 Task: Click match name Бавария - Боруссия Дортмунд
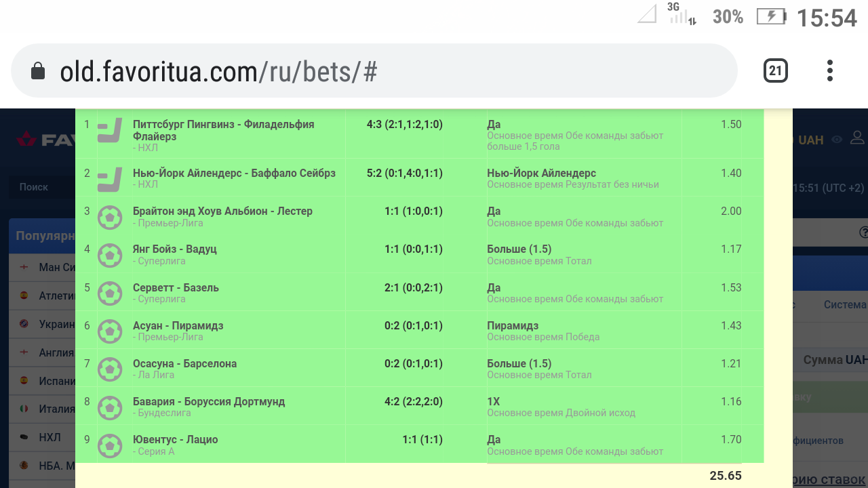(x=209, y=401)
